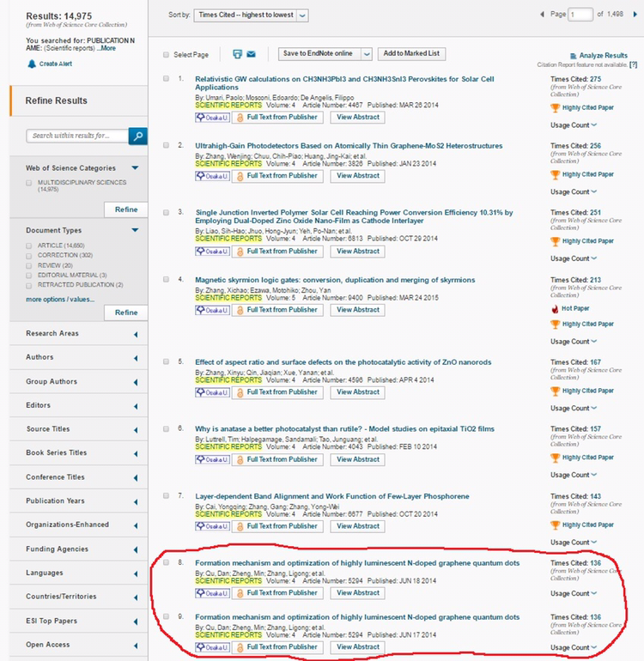The height and width of the screenshot is (661, 644).
Task: Check the RETRACTED PUBLICATION checkbox
Action: pyautogui.click(x=29, y=286)
